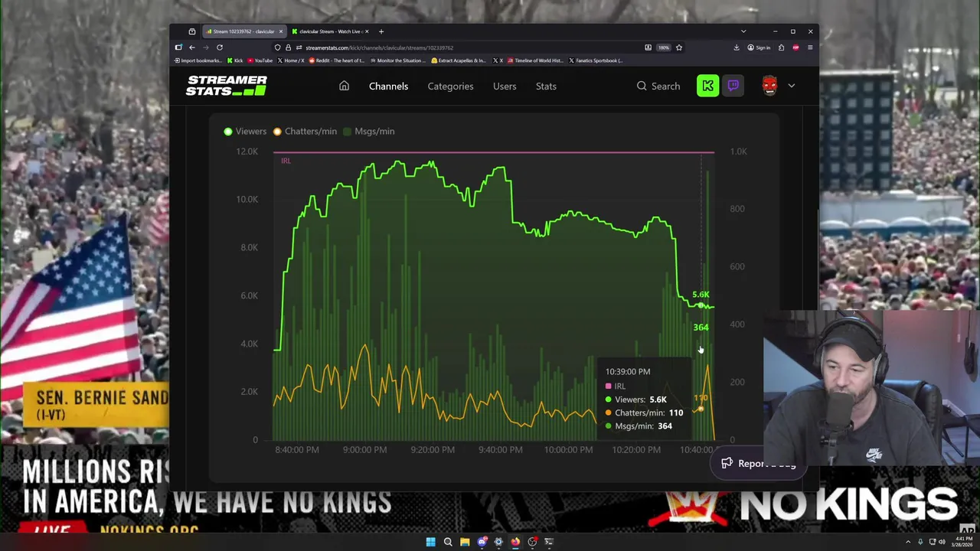Expand the list all tabs chevron
Screen dimensions: 980x551
pos(743,31)
